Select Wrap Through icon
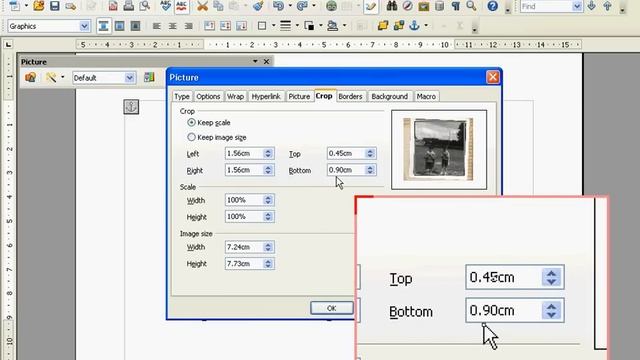This screenshot has width=640, height=360. pyautogui.click(x=136, y=26)
